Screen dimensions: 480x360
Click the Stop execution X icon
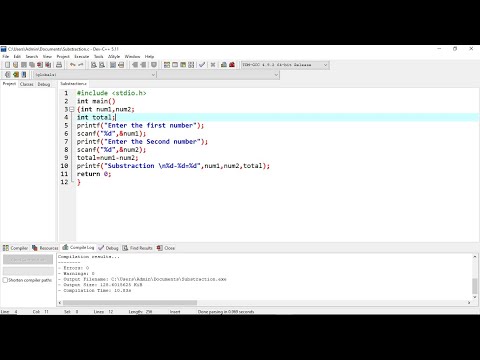click(213, 65)
